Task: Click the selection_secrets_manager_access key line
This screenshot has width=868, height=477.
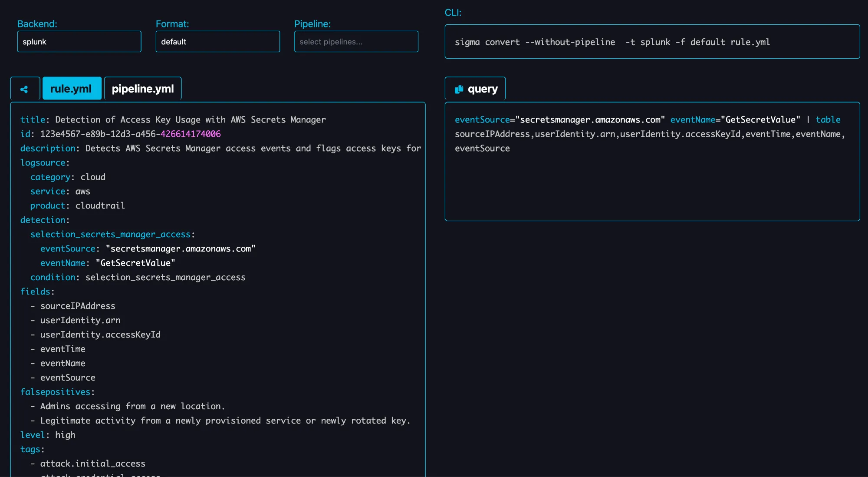Action: (x=112, y=234)
